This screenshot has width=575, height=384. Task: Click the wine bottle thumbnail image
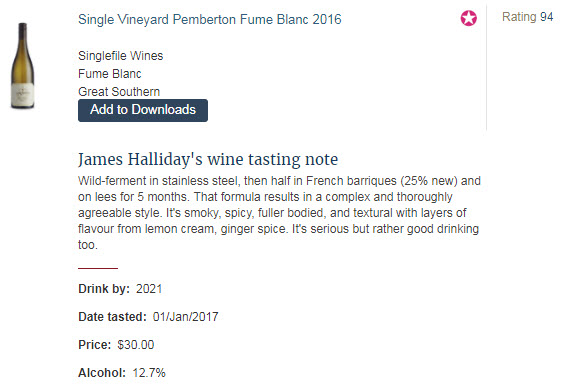[22, 66]
